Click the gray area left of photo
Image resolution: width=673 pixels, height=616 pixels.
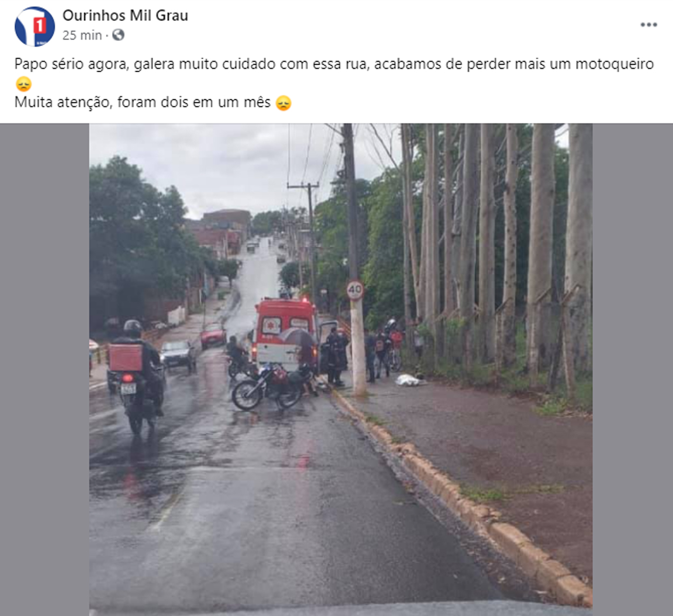point(45,370)
